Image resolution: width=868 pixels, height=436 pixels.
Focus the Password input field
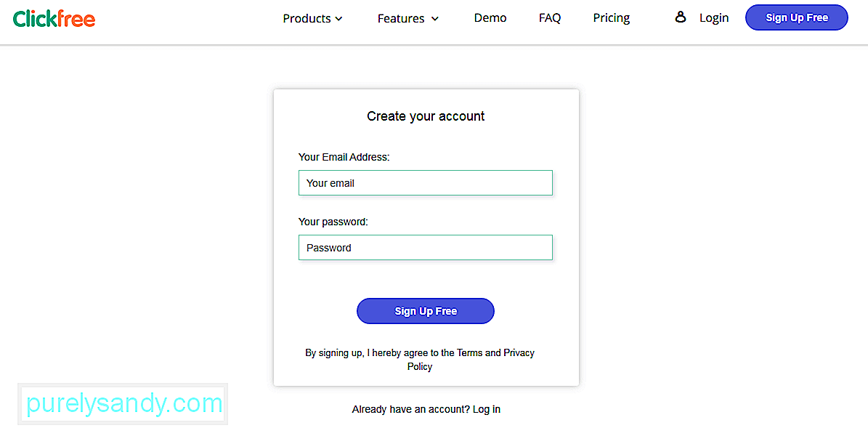coord(425,248)
